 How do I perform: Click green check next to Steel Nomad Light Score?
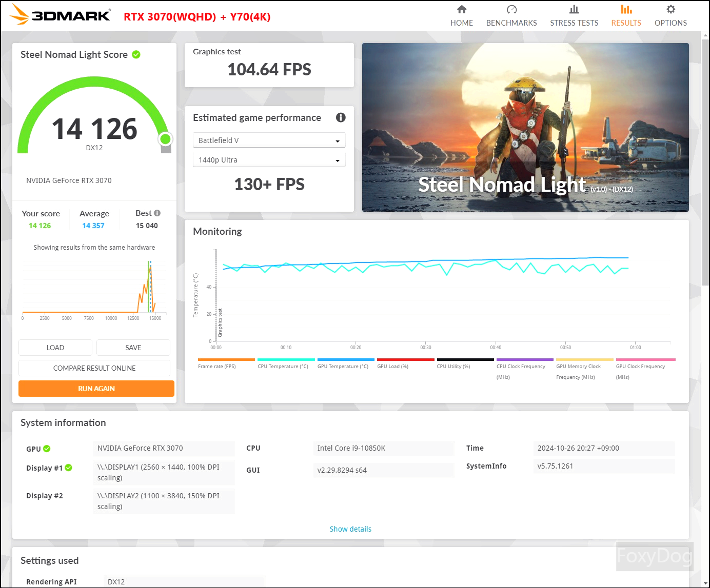tap(136, 54)
